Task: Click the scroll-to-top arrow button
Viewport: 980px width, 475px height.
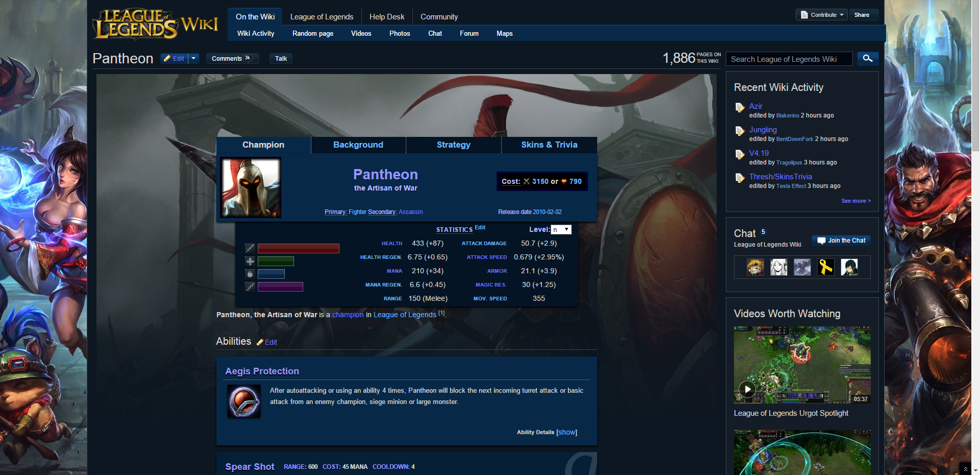Action: pos(965,468)
